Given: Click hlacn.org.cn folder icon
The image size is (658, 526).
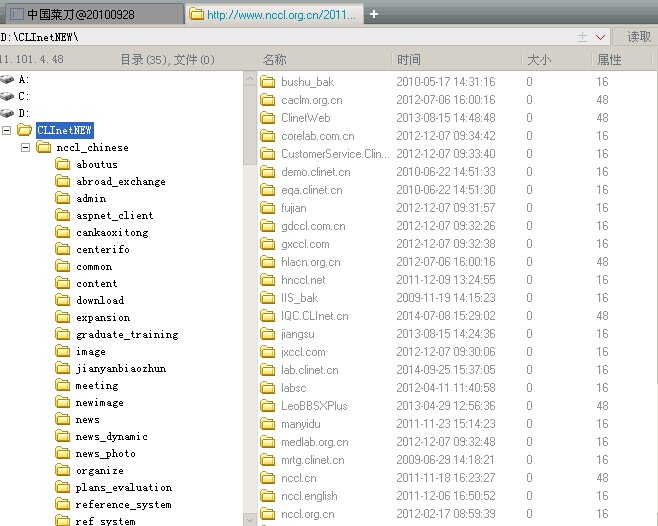Looking at the screenshot, I should [x=267, y=262].
